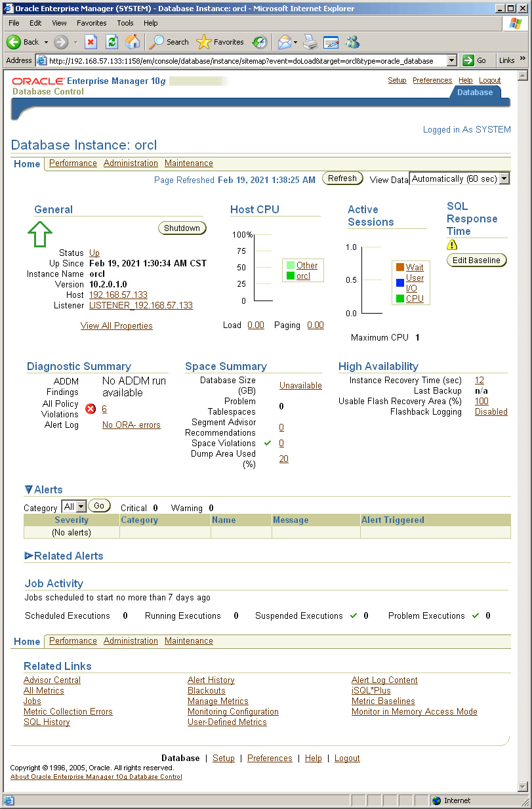Viewport: 532px width, 809px height.
Task: Click the Mail envelope icon
Action: (x=284, y=43)
